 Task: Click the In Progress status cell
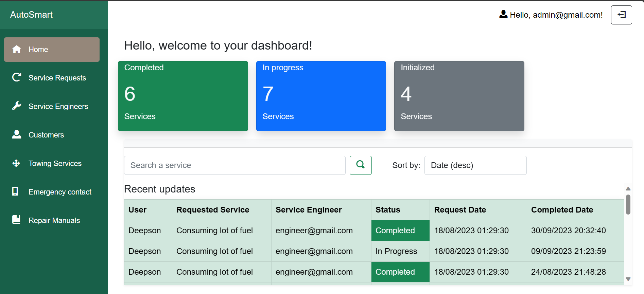[x=400, y=251]
